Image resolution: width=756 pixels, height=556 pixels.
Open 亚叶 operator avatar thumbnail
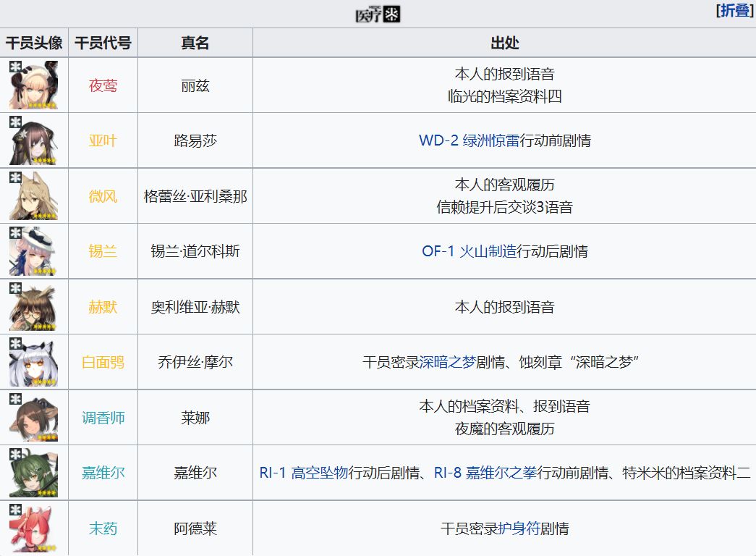[x=34, y=140]
